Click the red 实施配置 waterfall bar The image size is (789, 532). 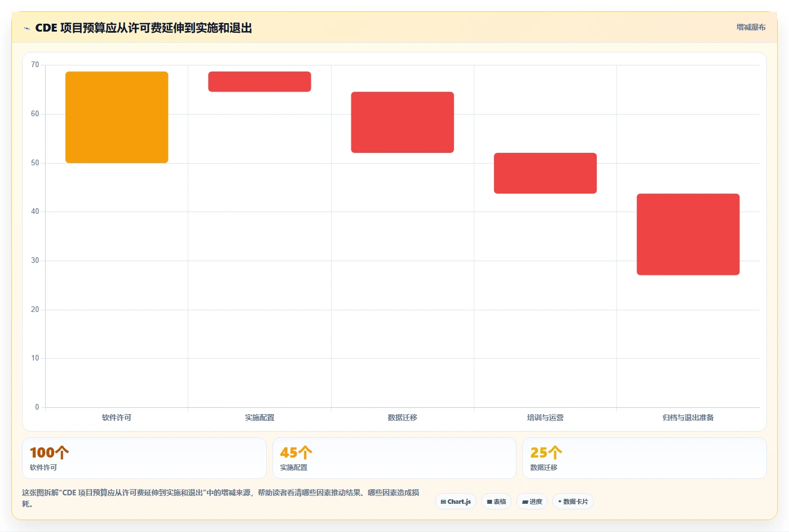click(259, 82)
